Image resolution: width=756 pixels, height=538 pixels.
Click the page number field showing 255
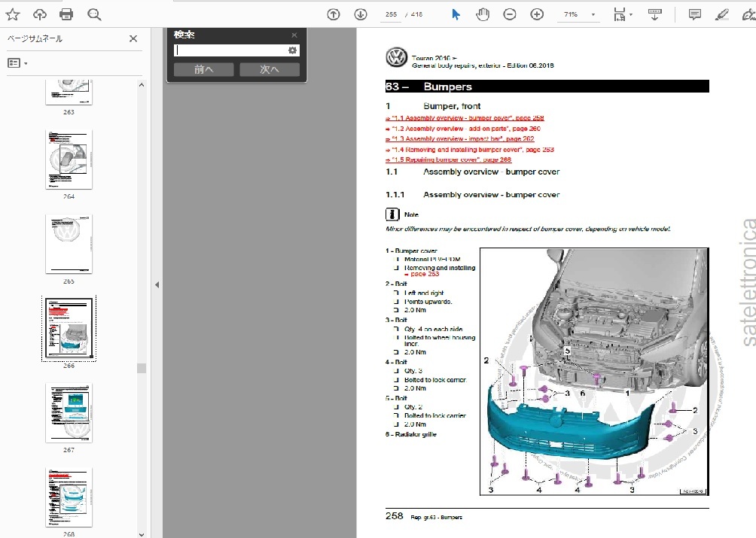(x=391, y=14)
